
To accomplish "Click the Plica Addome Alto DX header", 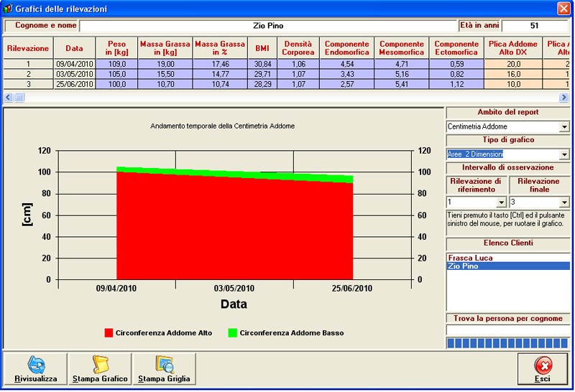I will [x=513, y=48].
